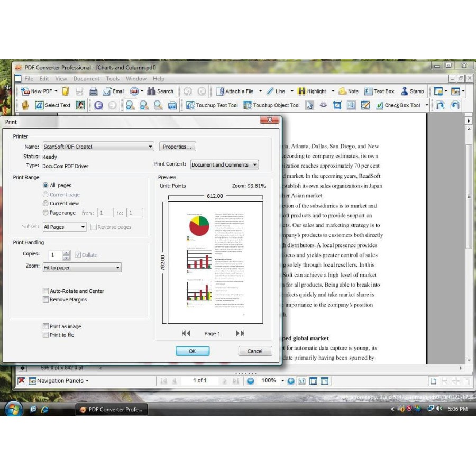Image resolution: width=476 pixels, height=476 pixels.
Task: Click the Save diskette icon
Action: pos(79,91)
